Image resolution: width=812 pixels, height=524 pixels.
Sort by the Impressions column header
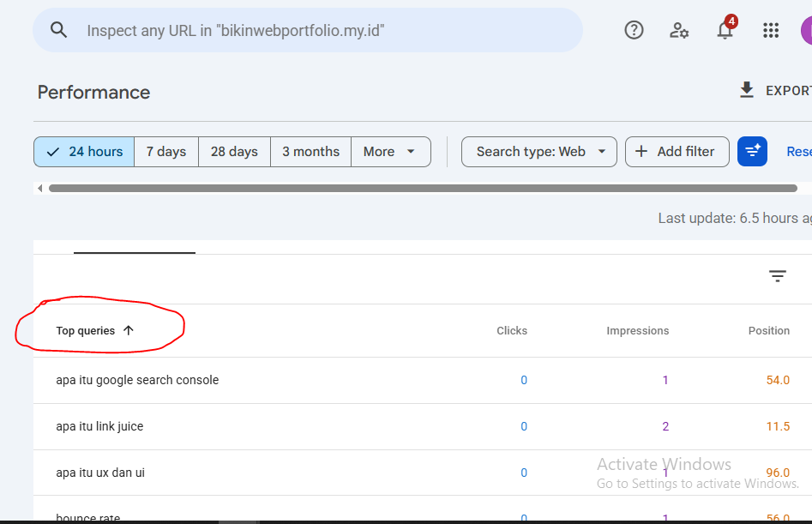point(637,331)
